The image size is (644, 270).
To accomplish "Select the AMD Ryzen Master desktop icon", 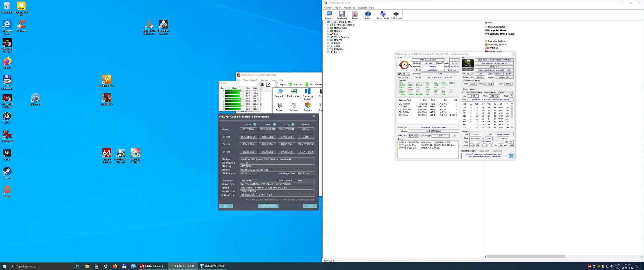I will click(x=7, y=46).
